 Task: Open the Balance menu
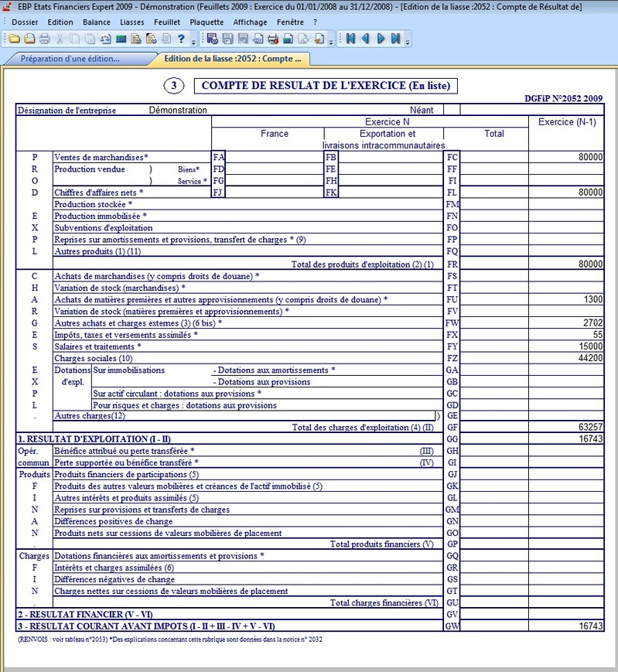[97, 22]
